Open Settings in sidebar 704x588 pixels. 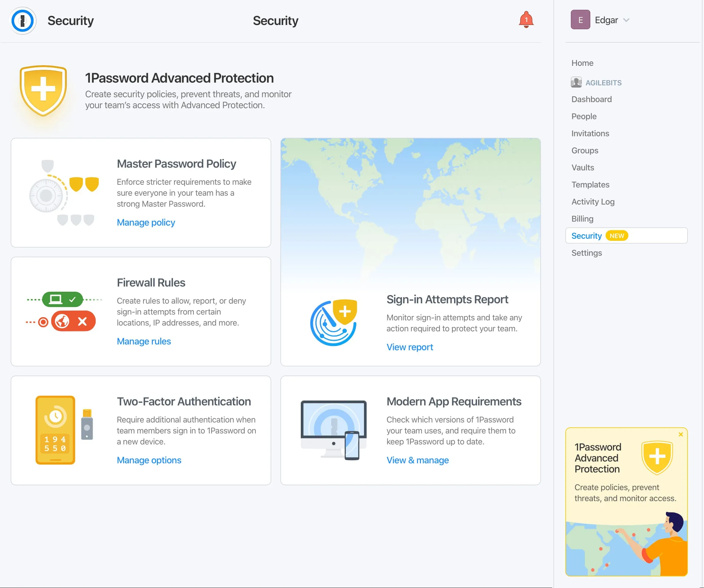click(x=587, y=253)
